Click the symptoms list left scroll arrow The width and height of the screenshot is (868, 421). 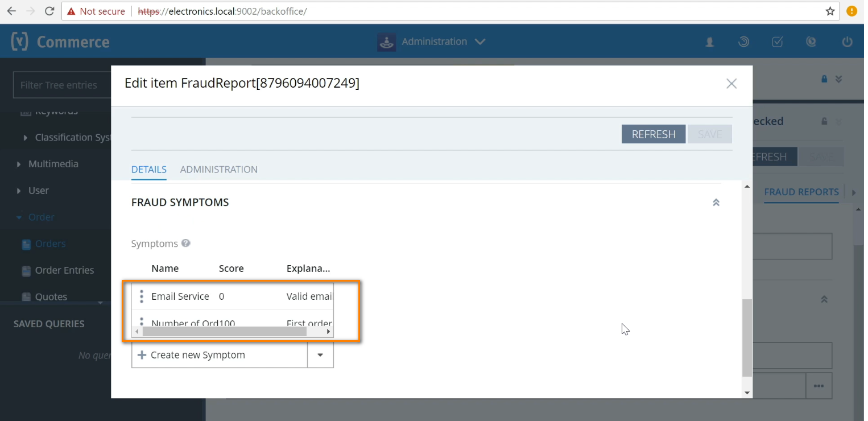tap(137, 332)
